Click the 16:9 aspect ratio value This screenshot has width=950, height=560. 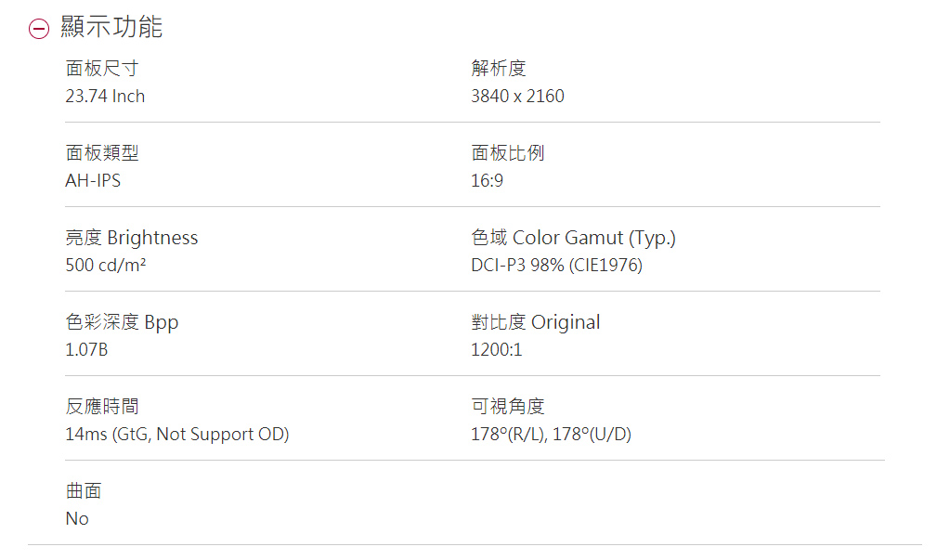point(487,181)
